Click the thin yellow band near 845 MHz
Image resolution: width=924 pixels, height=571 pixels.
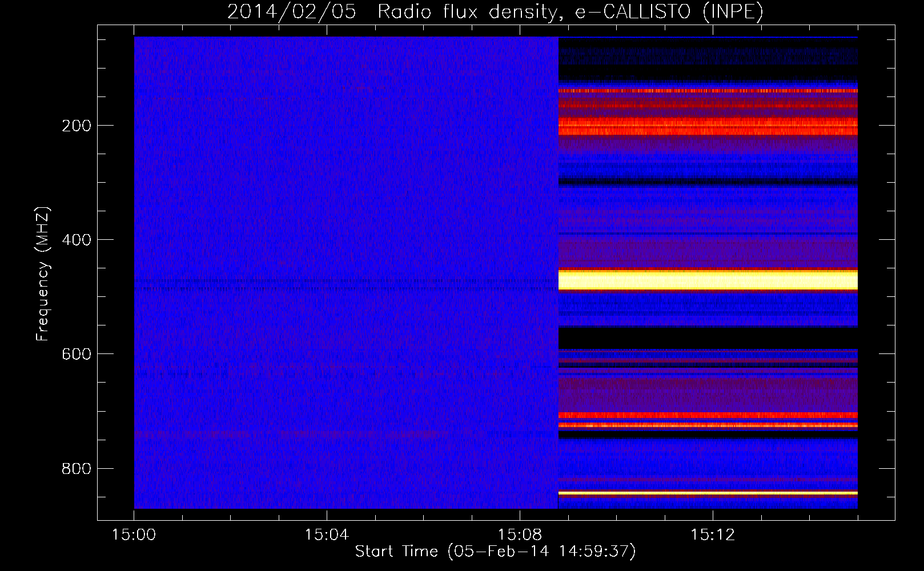(708, 493)
